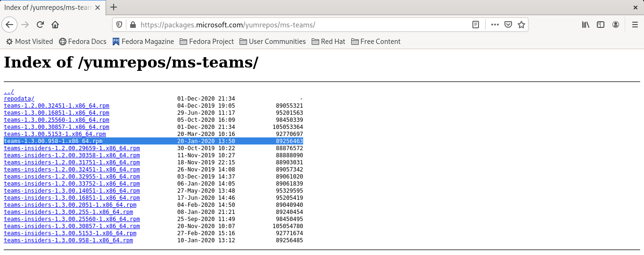Toggle reader view in address bar
Image resolution: width=644 pixels, height=255 pixels.
pos(476,25)
